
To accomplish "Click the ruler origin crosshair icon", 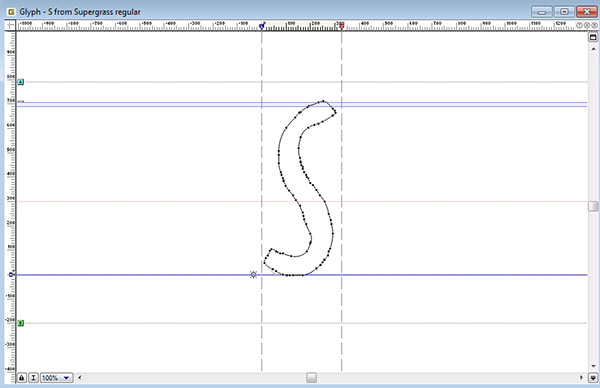I will (10, 26).
